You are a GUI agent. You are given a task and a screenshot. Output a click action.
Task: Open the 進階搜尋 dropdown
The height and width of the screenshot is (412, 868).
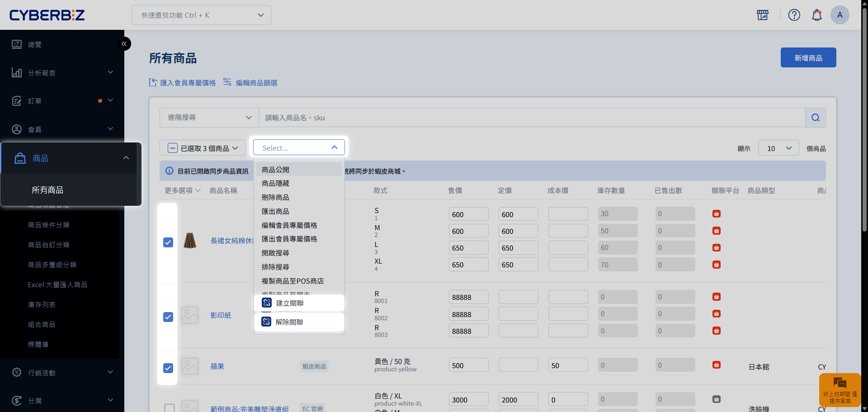click(x=209, y=118)
